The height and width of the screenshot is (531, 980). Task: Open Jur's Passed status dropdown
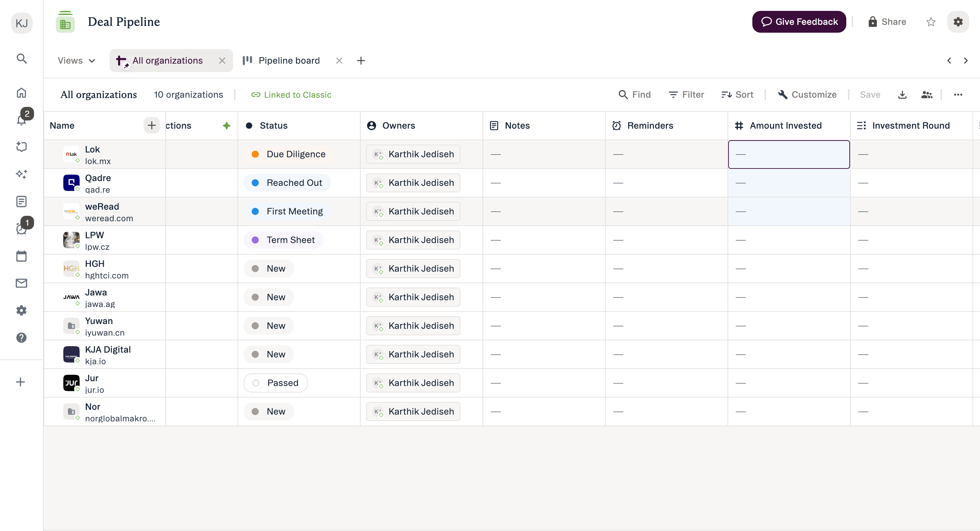pos(275,383)
